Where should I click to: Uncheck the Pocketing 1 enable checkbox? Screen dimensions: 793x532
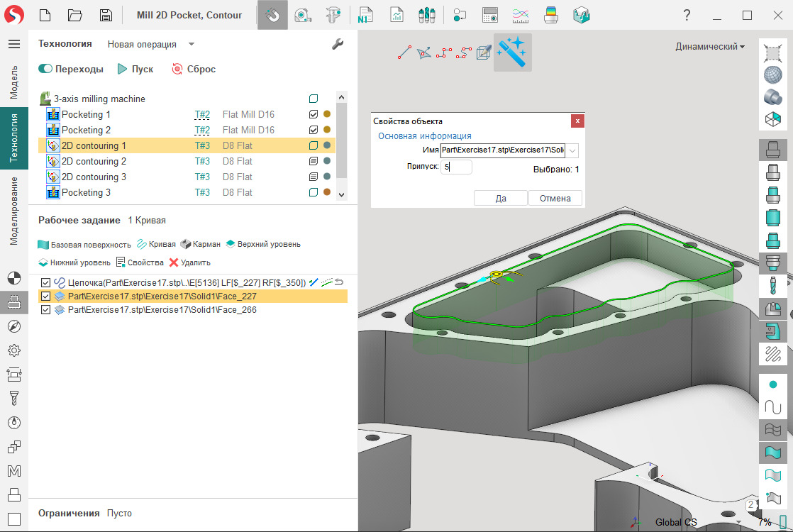point(314,114)
